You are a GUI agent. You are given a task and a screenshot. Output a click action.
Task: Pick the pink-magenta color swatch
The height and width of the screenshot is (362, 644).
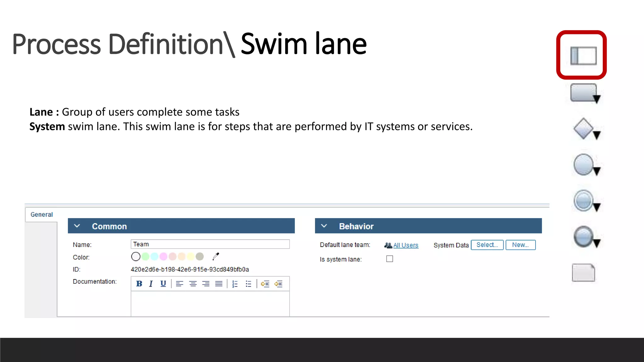click(164, 257)
